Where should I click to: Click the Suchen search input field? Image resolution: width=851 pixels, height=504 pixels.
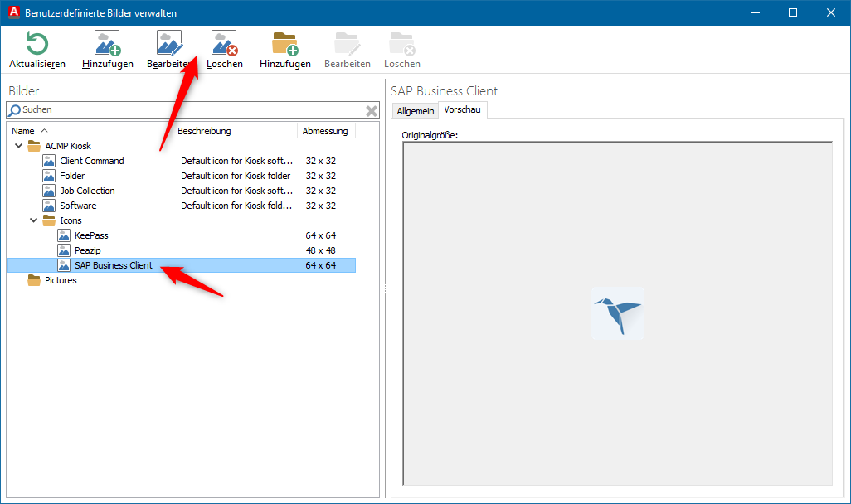coord(187,110)
